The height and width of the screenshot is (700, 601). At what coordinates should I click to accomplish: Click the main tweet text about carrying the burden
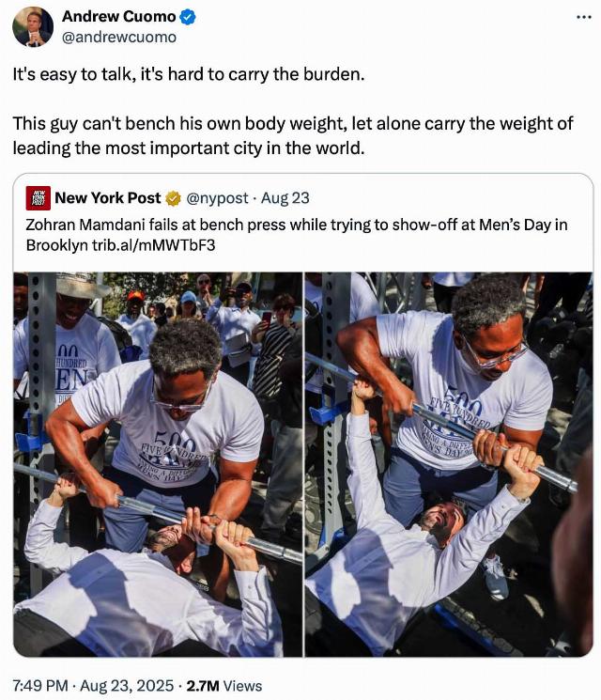pos(189,74)
